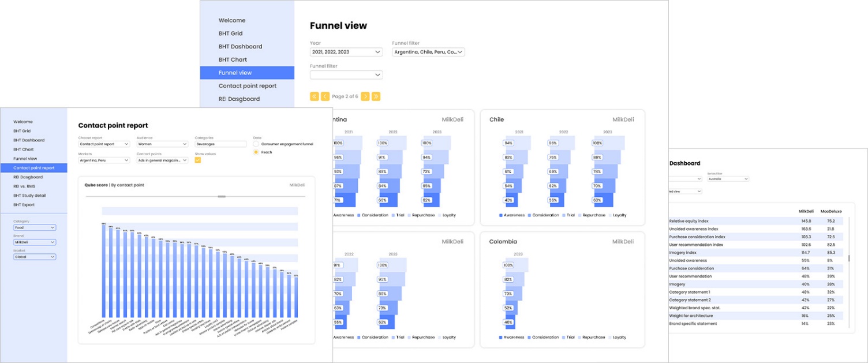
Task: Jump to last page of funnels
Action: click(x=376, y=96)
